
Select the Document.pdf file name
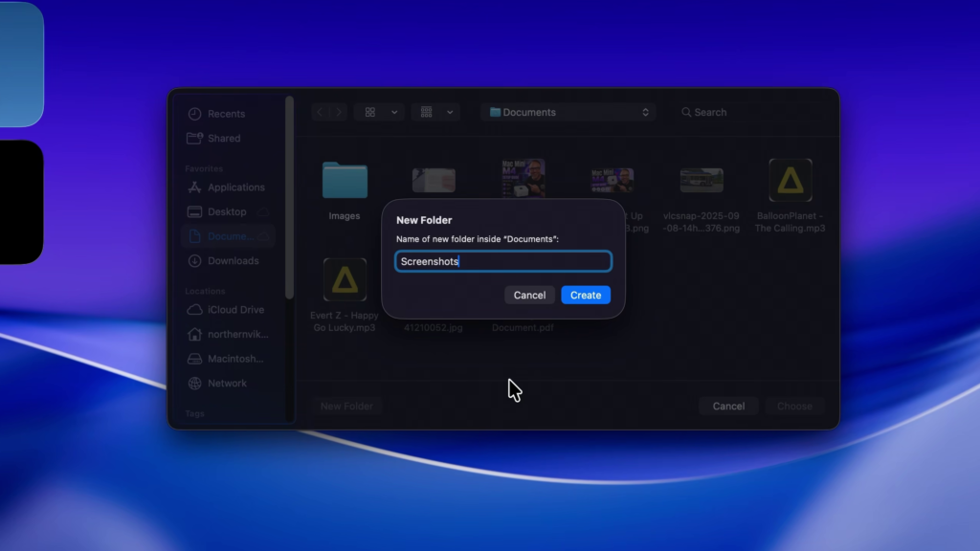[x=523, y=327]
